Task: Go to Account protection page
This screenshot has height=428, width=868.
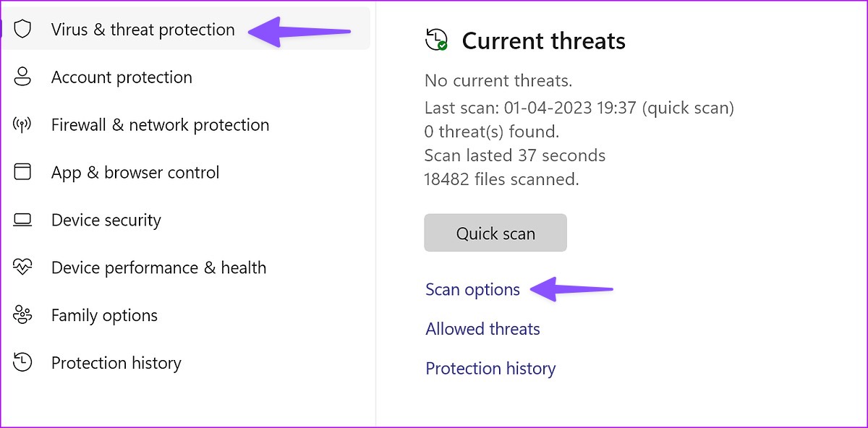Action: pyautogui.click(x=186, y=77)
